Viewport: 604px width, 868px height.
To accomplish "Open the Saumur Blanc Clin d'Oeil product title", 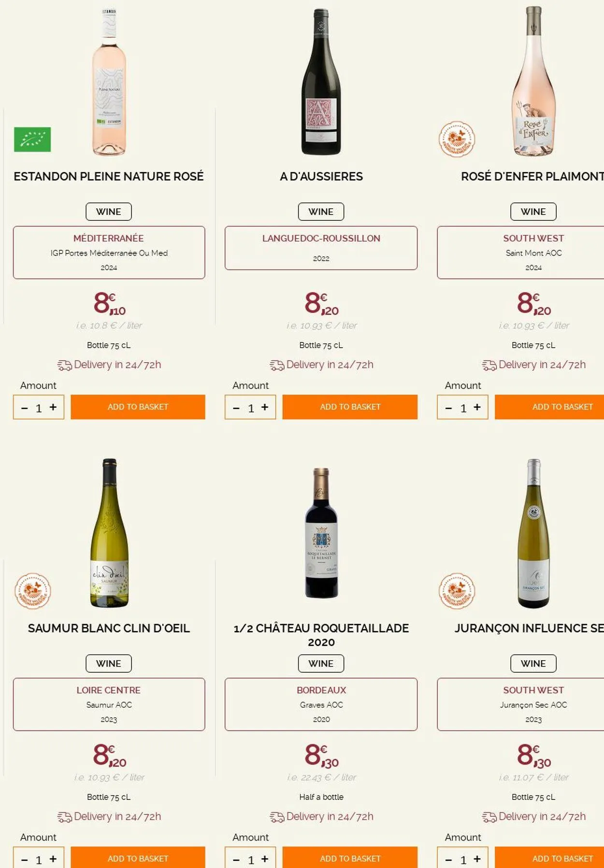I will click(109, 628).
